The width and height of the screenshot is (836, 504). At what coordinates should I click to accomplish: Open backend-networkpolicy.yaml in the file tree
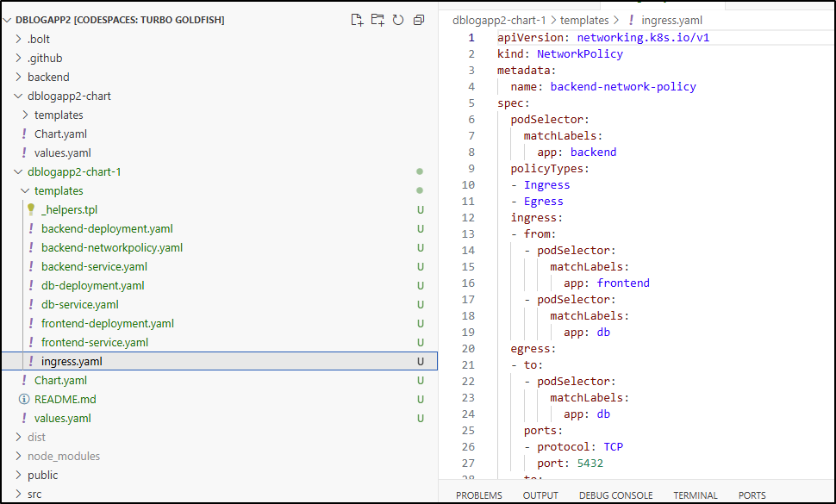(112, 247)
